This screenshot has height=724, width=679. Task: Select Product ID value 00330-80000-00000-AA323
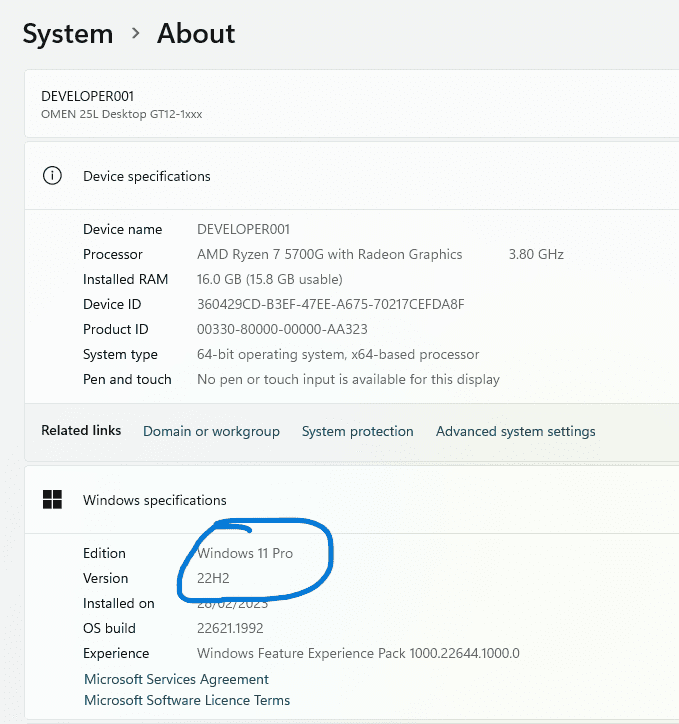pos(282,329)
